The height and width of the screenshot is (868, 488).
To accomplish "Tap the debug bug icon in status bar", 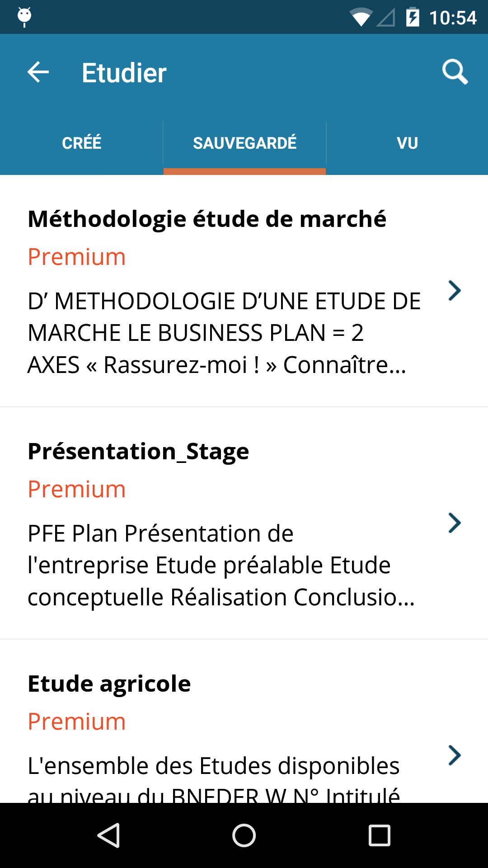I will pyautogui.click(x=24, y=17).
